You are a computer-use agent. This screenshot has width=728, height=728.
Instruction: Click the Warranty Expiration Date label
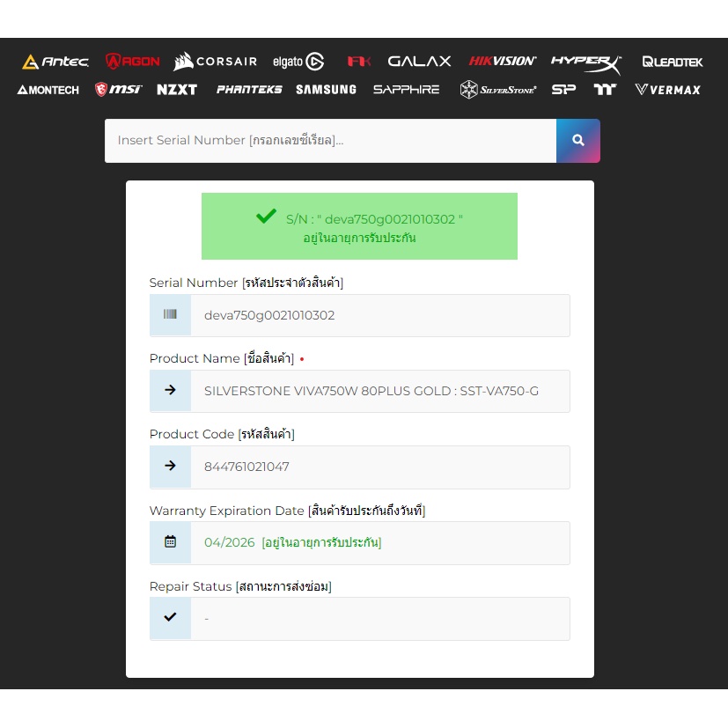coord(287,511)
